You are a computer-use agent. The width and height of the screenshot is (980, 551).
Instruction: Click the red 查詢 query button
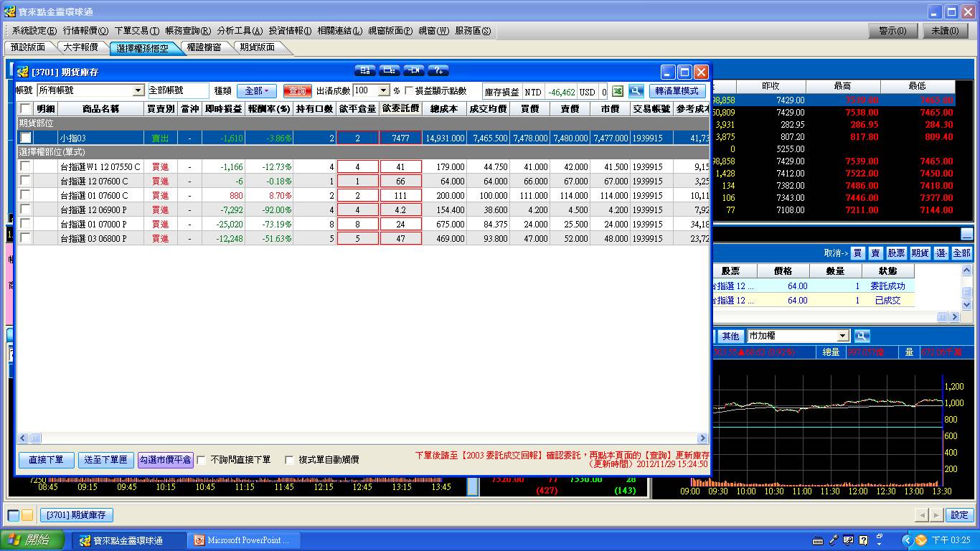coord(297,91)
